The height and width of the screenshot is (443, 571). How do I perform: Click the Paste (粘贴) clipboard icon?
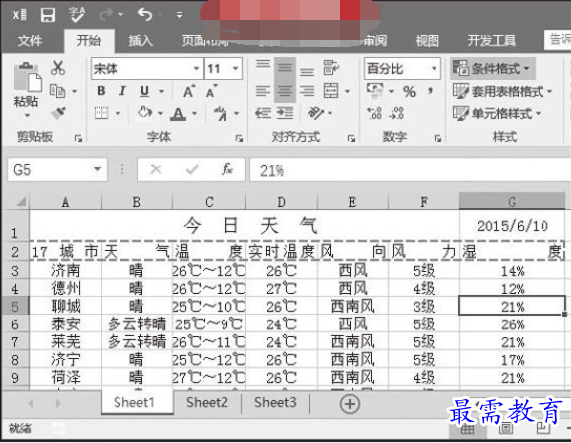[x=27, y=77]
